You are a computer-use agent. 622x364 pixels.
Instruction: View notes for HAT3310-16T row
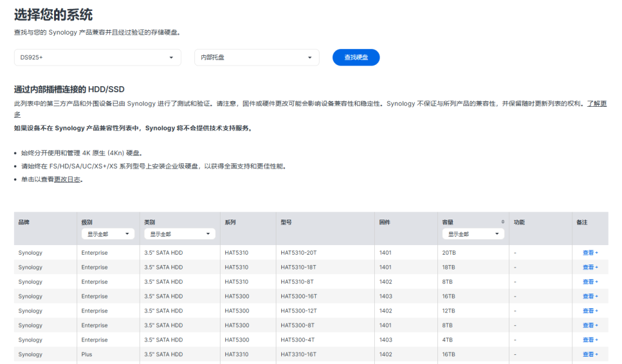[590, 354]
